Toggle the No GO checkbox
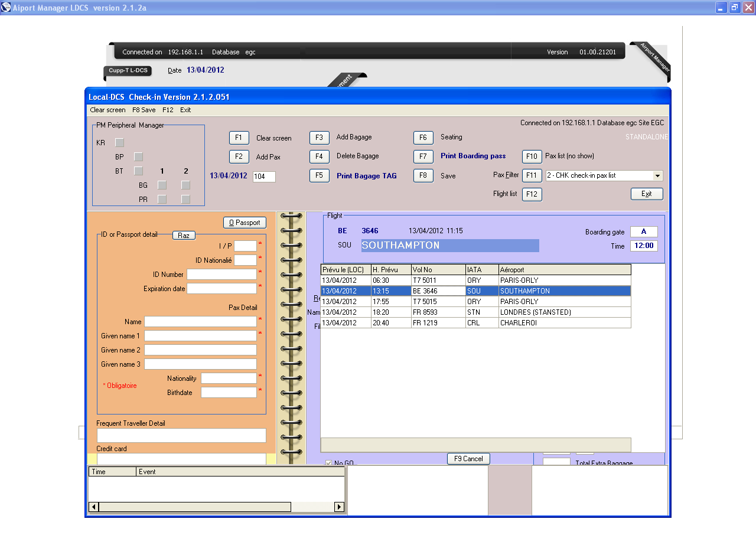This screenshot has width=756, height=545. [x=329, y=463]
